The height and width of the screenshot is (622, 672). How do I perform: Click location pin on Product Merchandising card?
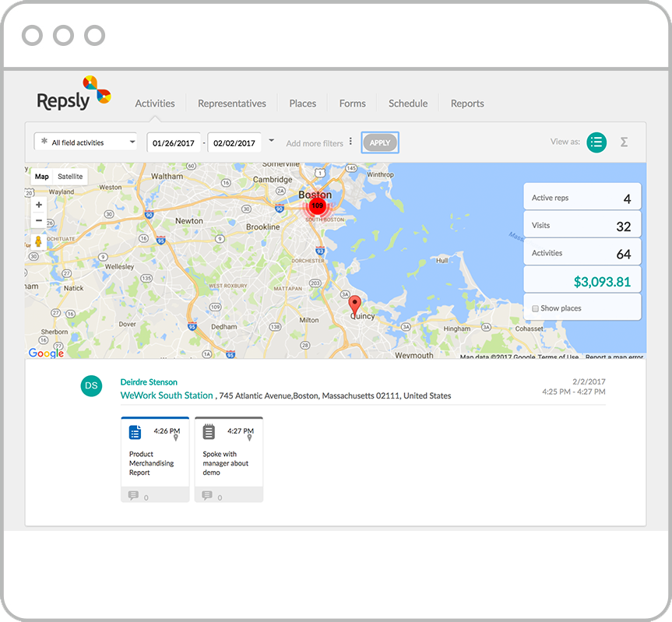176,438
